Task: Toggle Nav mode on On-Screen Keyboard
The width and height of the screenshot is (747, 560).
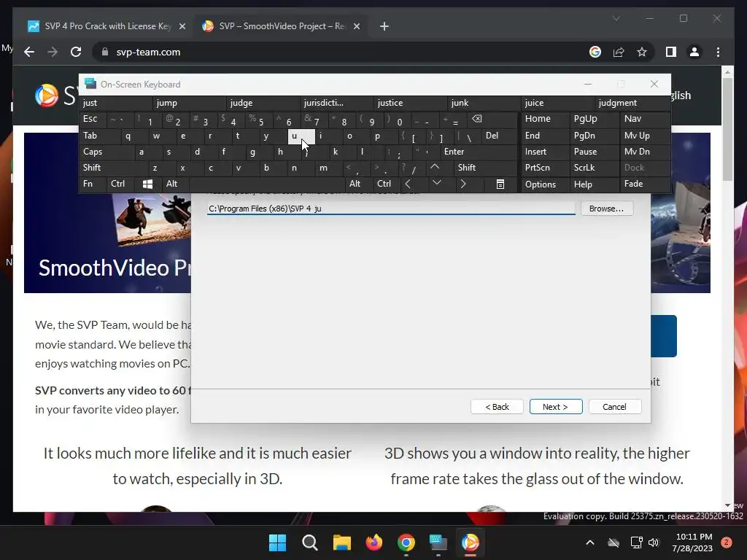Action: tap(645, 119)
